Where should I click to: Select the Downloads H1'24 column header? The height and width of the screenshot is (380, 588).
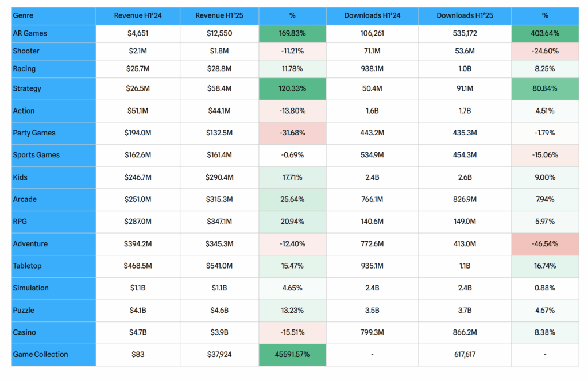coord(372,15)
